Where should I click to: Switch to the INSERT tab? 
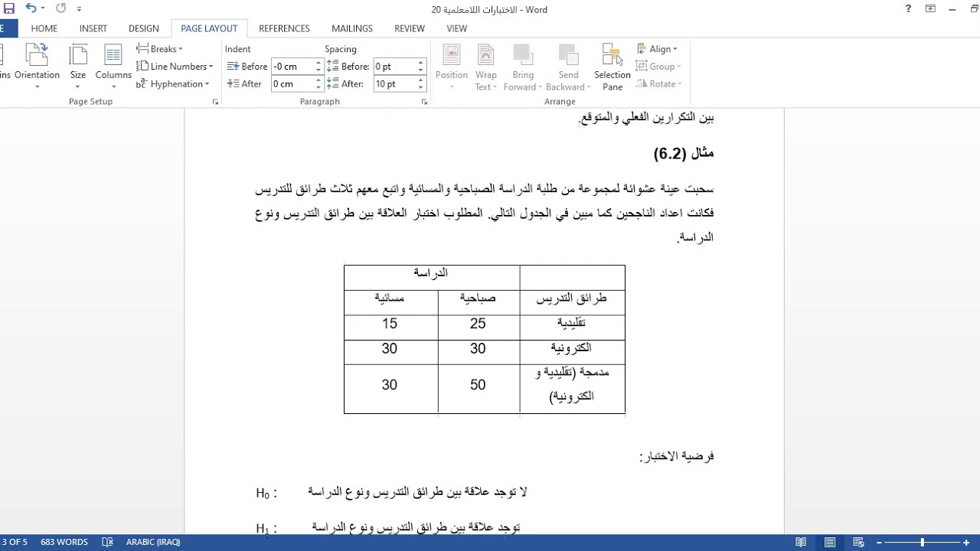click(93, 28)
